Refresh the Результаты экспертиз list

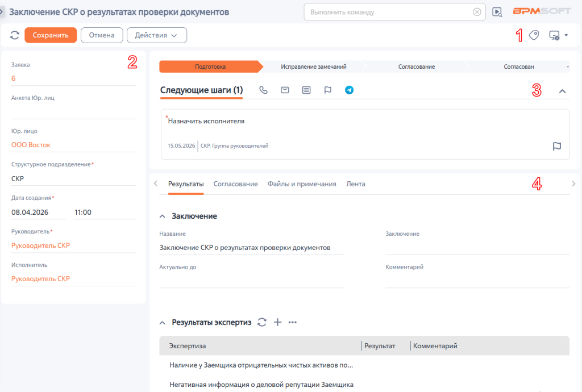(262, 322)
